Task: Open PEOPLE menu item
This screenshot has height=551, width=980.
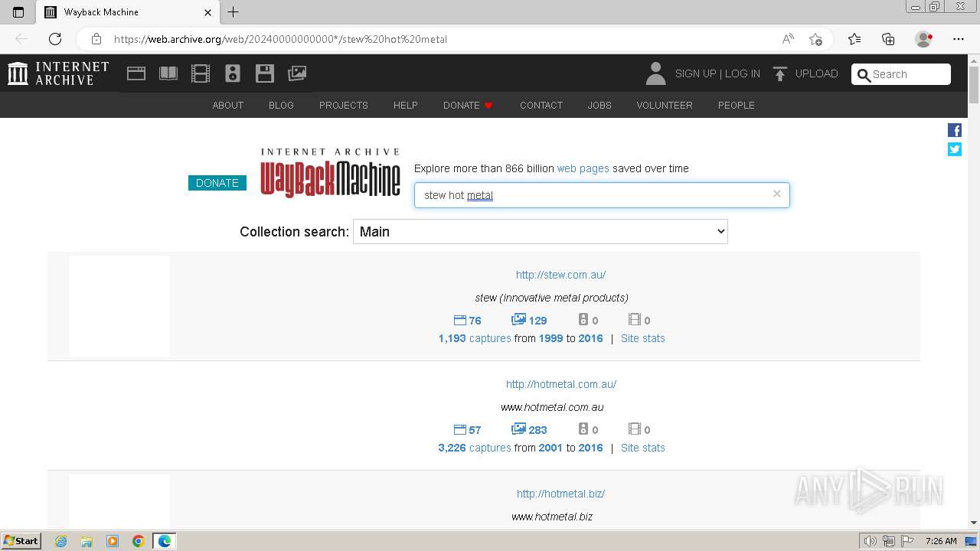Action: (x=737, y=106)
